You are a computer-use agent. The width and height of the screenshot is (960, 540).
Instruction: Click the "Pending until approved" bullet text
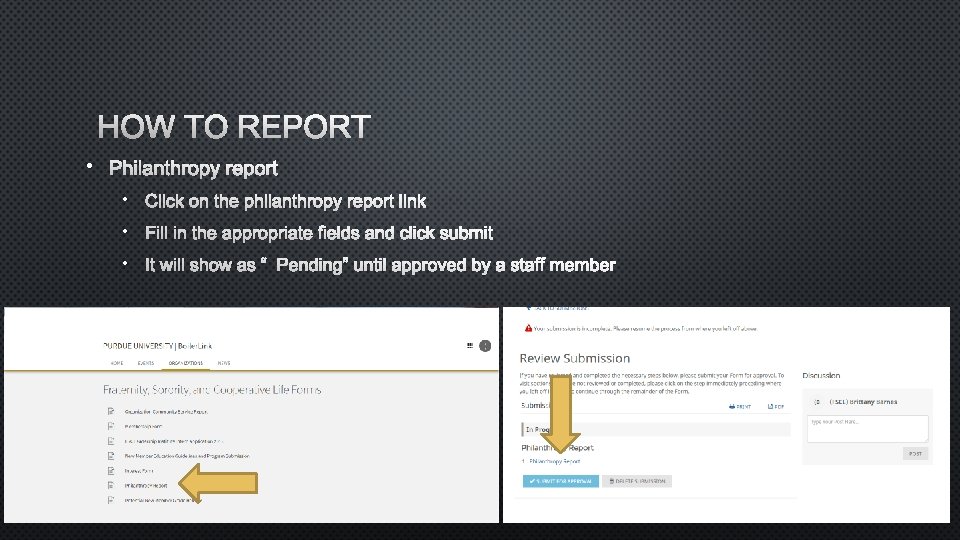[x=380, y=265]
